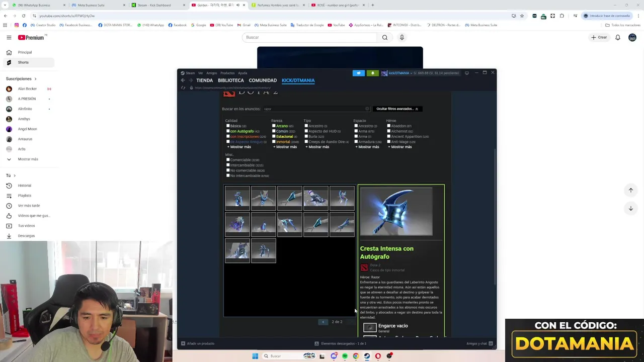Click the YouTube 'Crear' button
The height and width of the screenshot is (362, 644).
(599, 37)
